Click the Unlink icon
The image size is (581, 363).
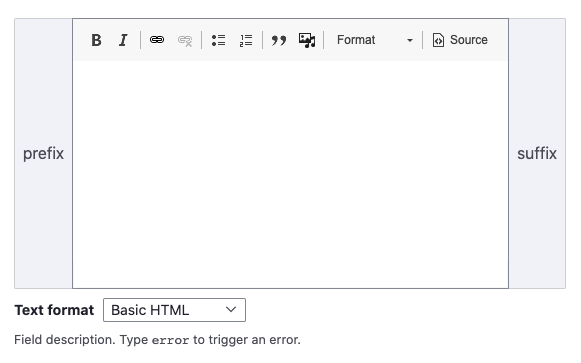click(185, 40)
